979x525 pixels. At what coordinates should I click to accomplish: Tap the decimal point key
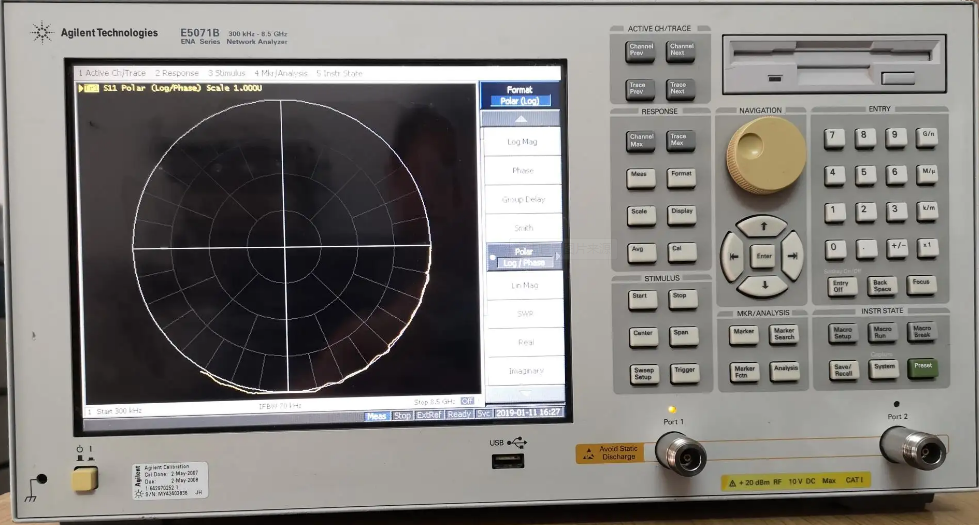[x=866, y=248]
